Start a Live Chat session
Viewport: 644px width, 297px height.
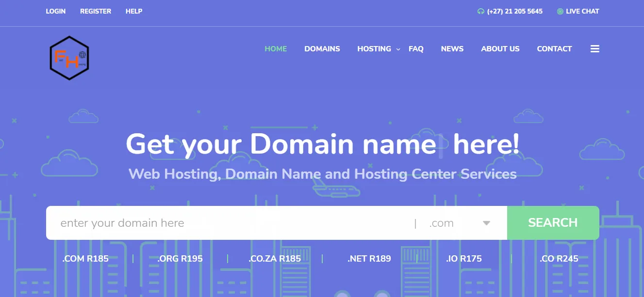tap(582, 11)
